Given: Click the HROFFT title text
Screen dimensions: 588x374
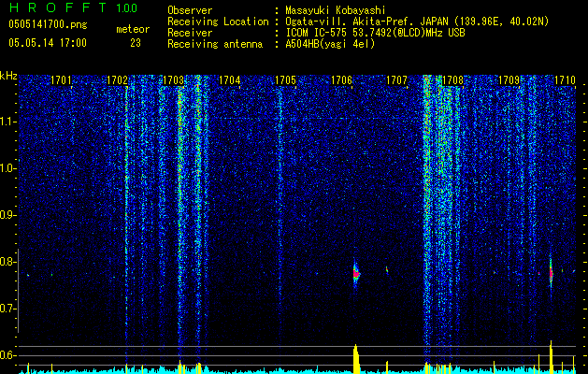Looking at the screenshot, I should (58, 7).
